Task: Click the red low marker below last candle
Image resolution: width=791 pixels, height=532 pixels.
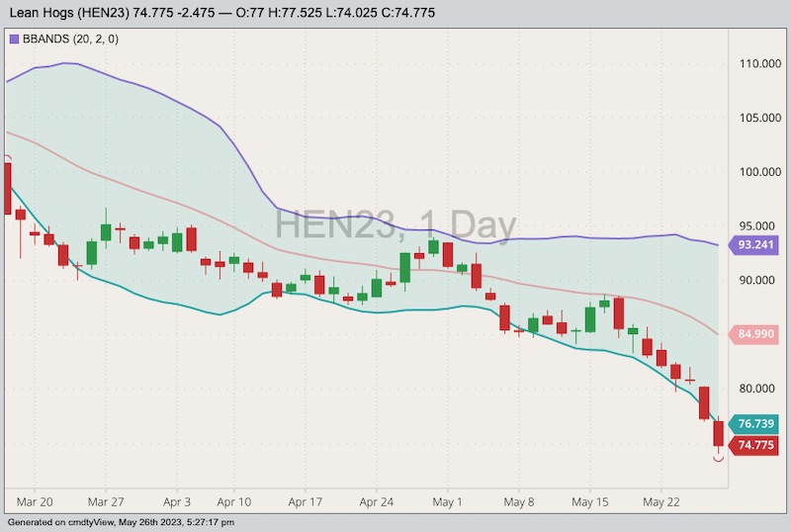Action: [x=719, y=460]
